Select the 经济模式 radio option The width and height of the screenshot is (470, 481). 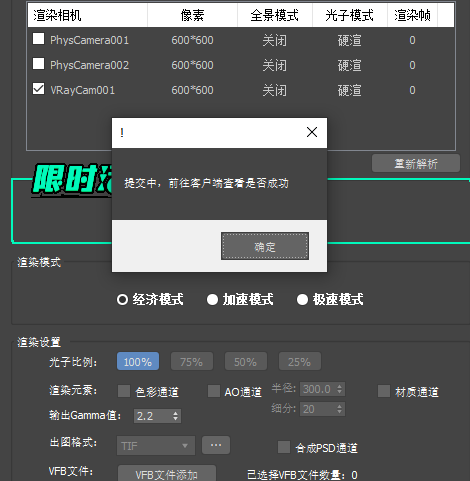122,299
